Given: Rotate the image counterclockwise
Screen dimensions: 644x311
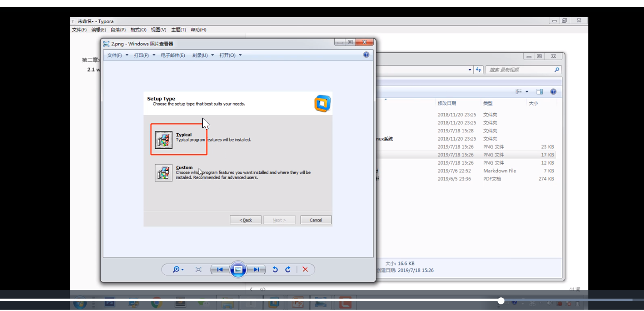Looking at the screenshot, I should tap(275, 269).
